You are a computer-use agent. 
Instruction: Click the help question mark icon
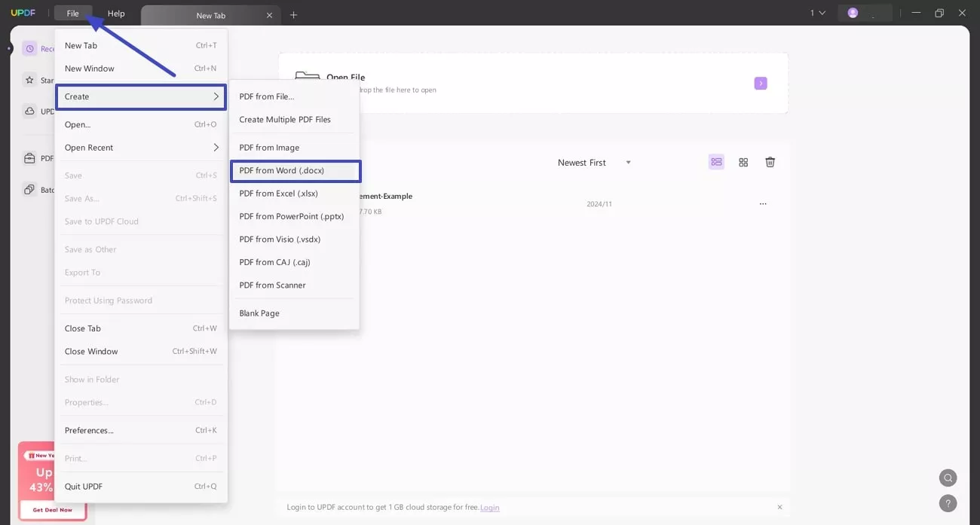pos(948,503)
